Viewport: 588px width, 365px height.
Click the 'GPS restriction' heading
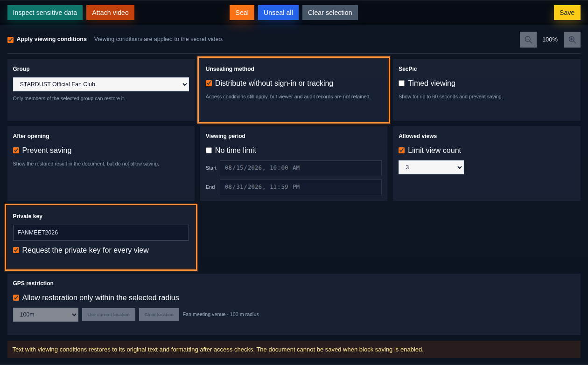point(33,283)
